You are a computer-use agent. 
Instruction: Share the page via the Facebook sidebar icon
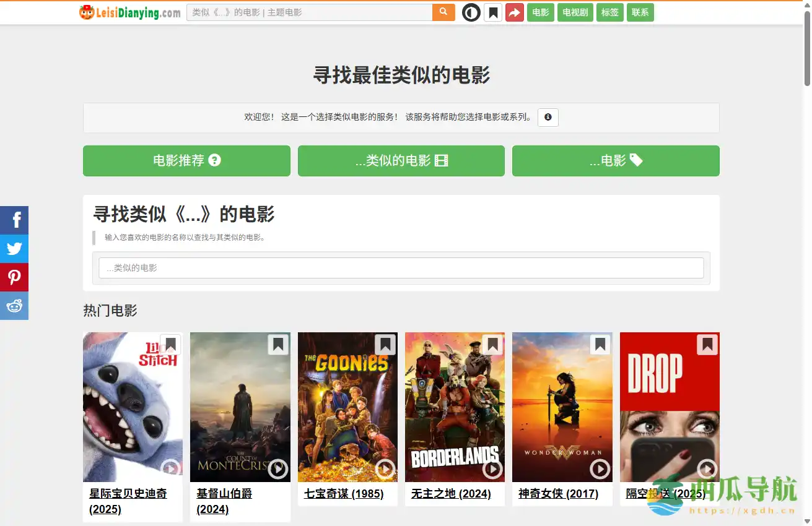[x=14, y=220]
